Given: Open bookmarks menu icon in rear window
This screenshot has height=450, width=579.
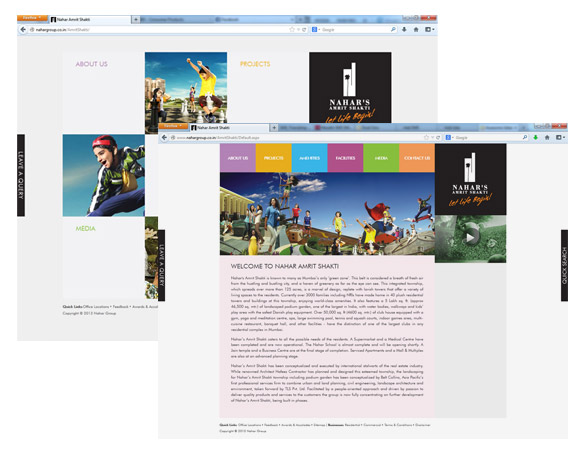Looking at the screenshot, I should point(429,30).
